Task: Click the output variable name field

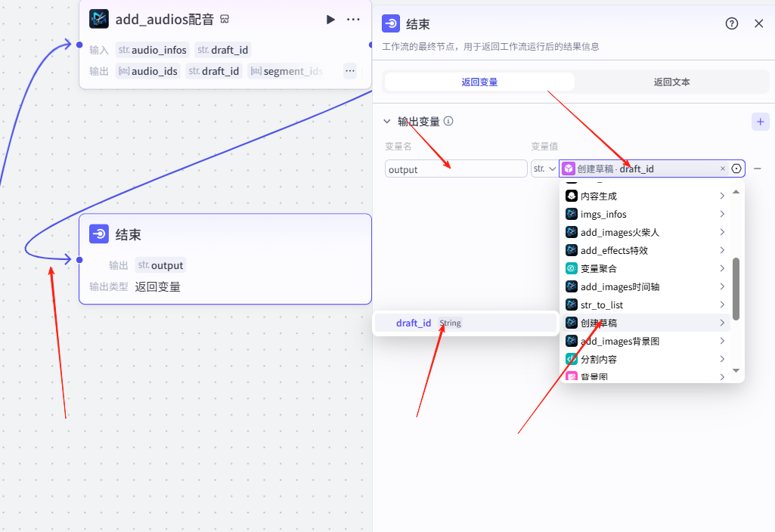Action: 456,169
